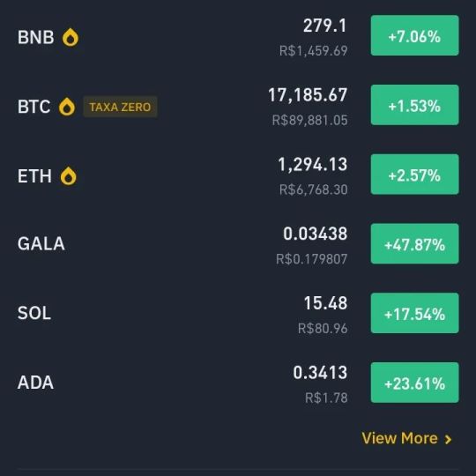The height and width of the screenshot is (476, 476).
Task: Click the BNB +7.06% change button
Action: [414, 35]
